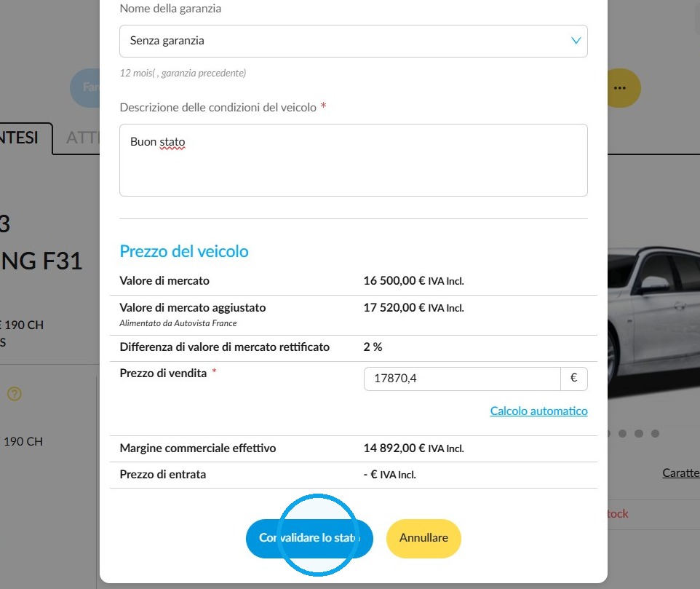Viewport: 700px width, 589px height.
Task: Click the Caratte link at right
Action: [681, 473]
